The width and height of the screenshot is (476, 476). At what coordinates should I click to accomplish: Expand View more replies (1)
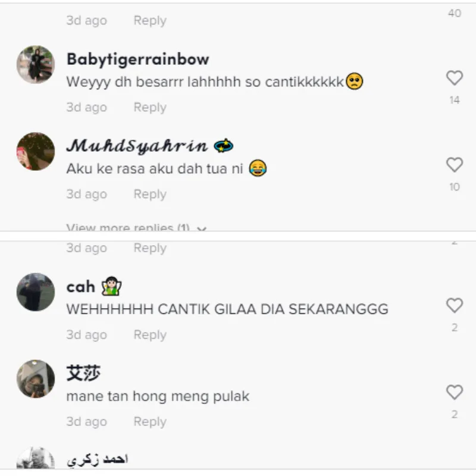click(x=136, y=227)
